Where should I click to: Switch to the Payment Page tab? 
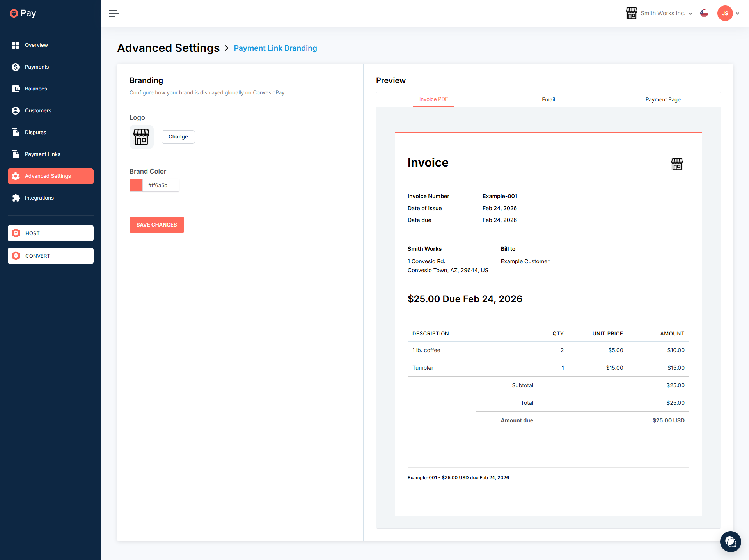click(x=663, y=99)
